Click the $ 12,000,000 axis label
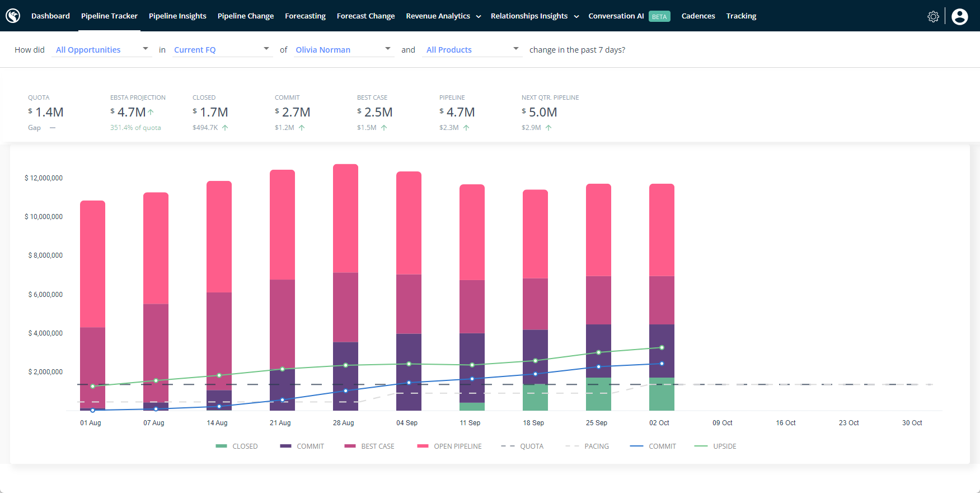 pyautogui.click(x=44, y=178)
